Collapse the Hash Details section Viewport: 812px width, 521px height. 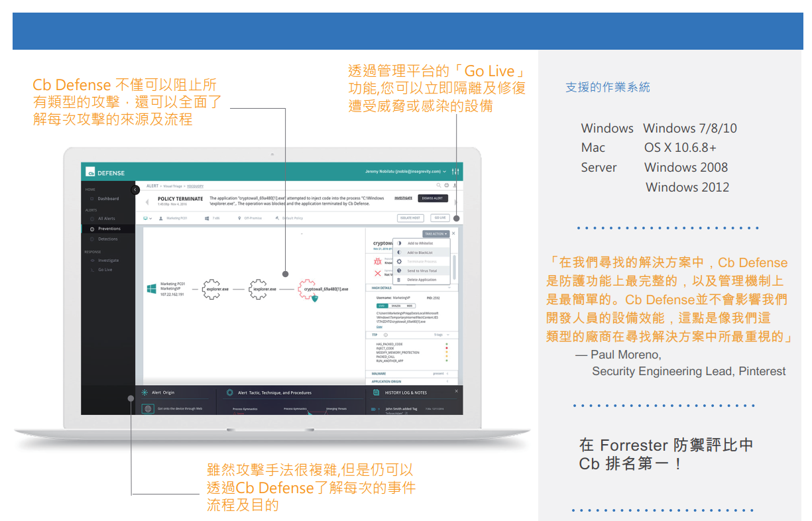[x=449, y=288]
